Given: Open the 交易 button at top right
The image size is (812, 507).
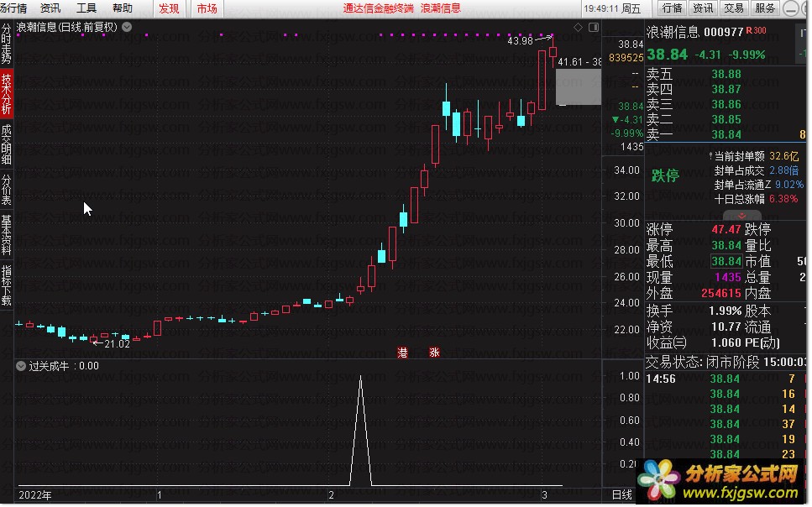Looking at the screenshot, I should (734, 8).
